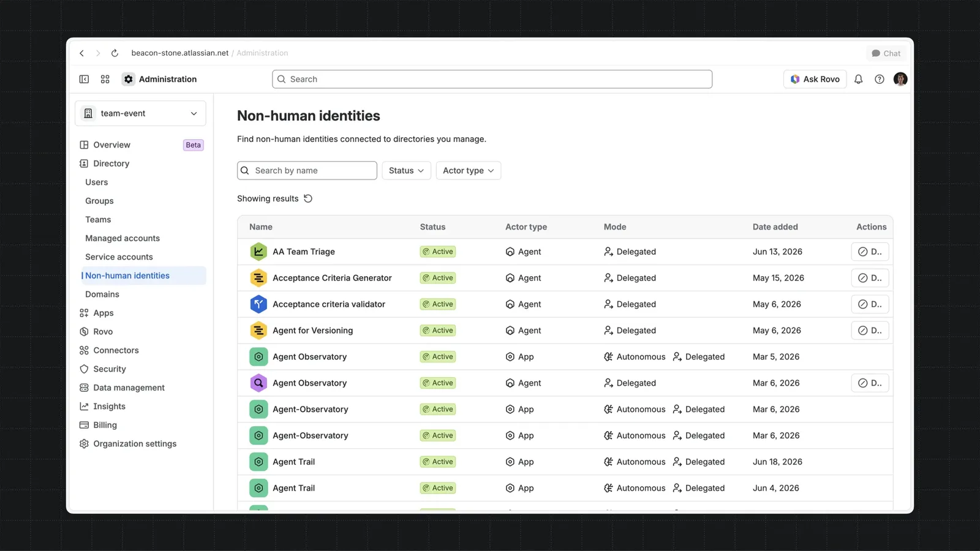The image size is (980, 551).
Task: Select the Acceptance Criteria Generator name
Action: click(332, 278)
